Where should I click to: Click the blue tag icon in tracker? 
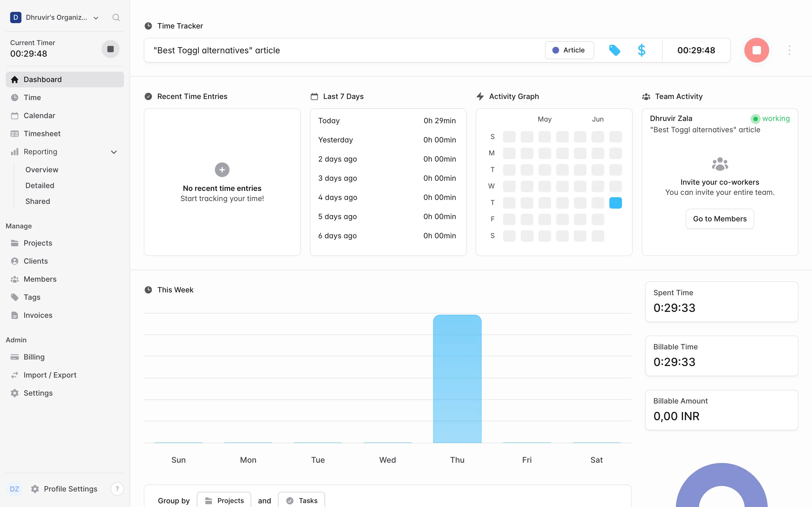614,50
